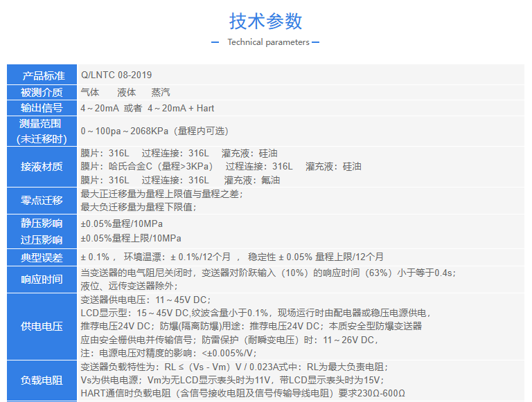532x402 pixels.
Task: Select the 静压影响 row header
Action: click(42, 223)
